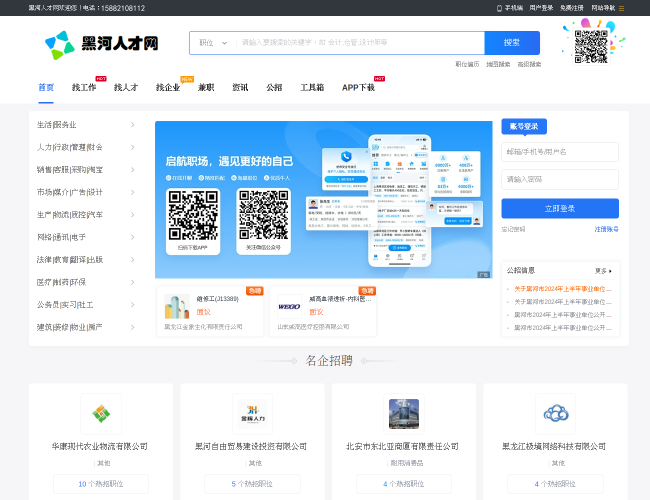Click 地图搜索 link

pos(498,64)
